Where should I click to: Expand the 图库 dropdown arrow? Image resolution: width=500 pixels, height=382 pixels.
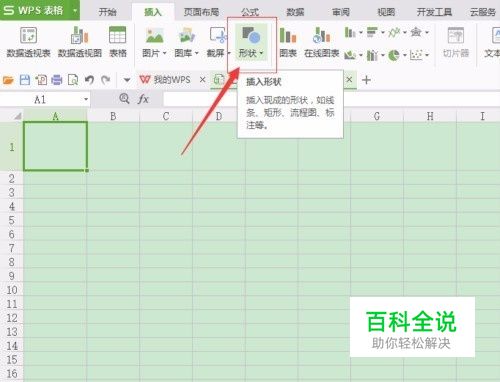tap(197, 53)
